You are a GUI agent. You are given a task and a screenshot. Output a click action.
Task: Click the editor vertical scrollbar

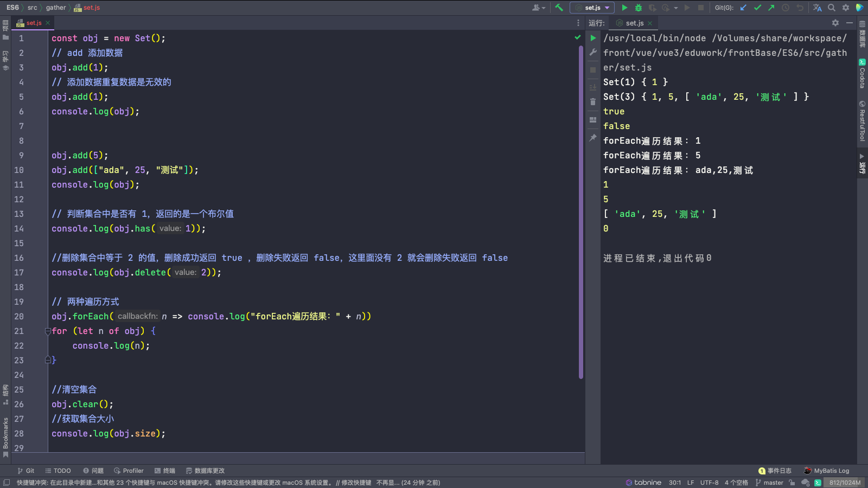(581, 211)
